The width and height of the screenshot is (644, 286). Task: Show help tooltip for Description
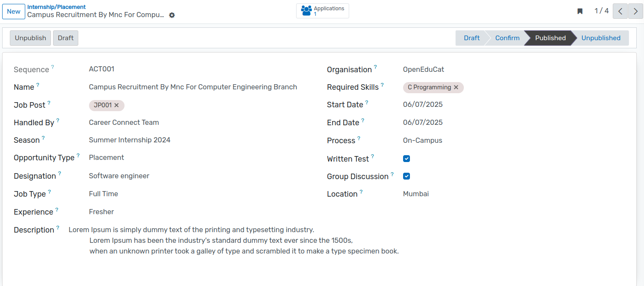[58, 227]
